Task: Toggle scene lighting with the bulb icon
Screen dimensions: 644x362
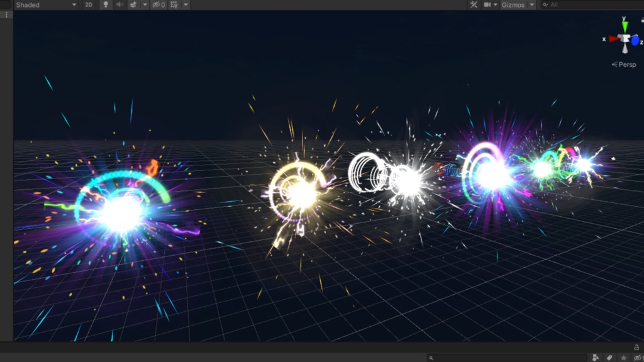Action: [x=106, y=5]
